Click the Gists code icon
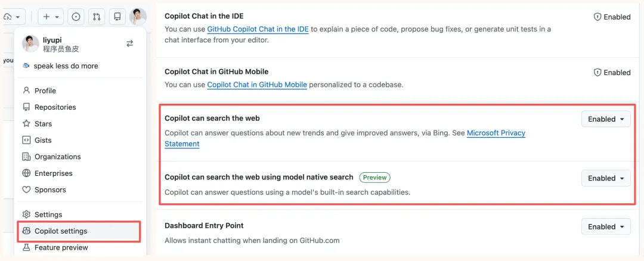The image size is (644, 261). pos(26,140)
